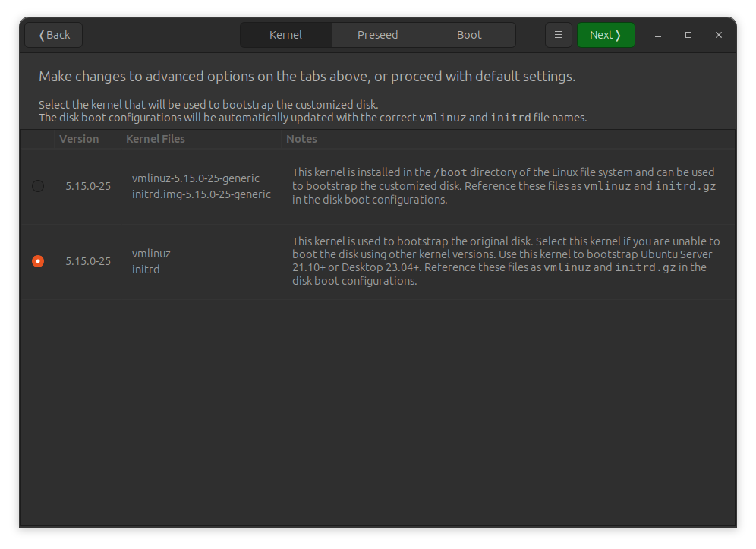Screen dimensions: 756x549
Task: Switch to the Boot tab
Action: point(469,34)
